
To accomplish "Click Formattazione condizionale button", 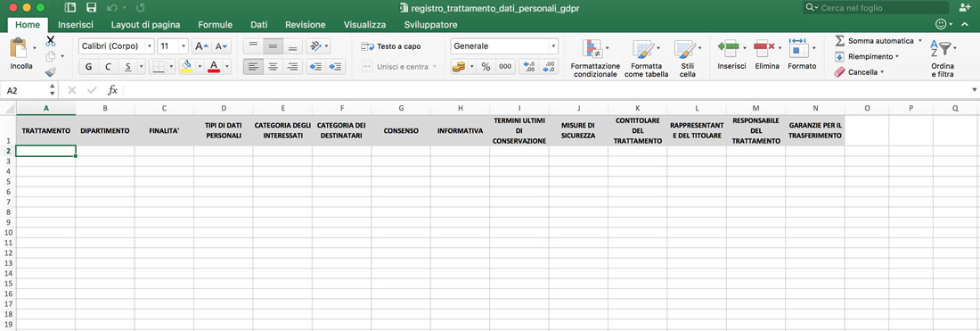I will (596, 59).
